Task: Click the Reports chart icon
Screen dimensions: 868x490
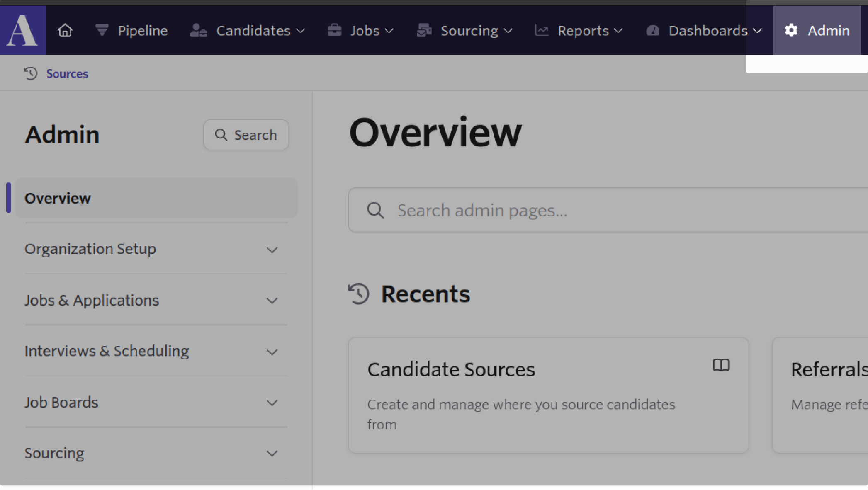Action: click(x=542, y=30)
